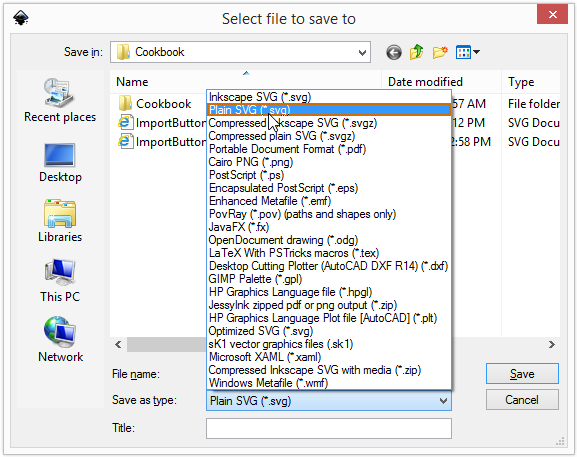Sort by Date modified column header
Image resolution: width=577 pixels, height=457 pixels.
[442, 82]
